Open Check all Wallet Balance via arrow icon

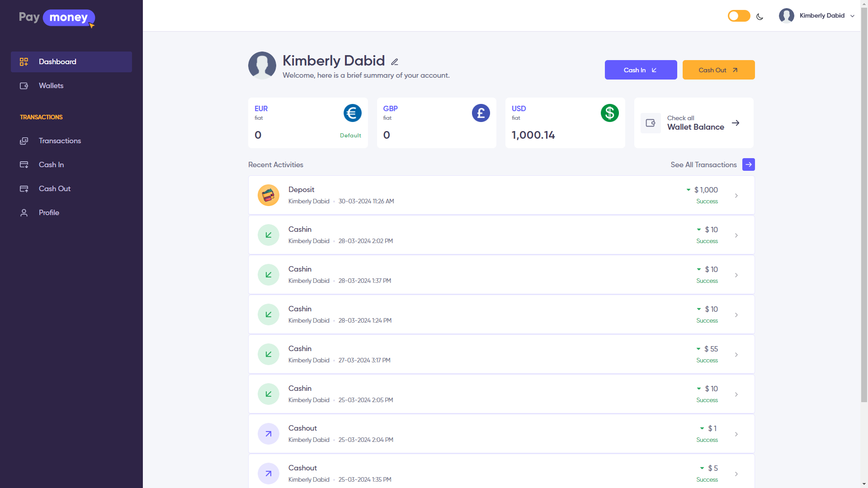click(x=736, y=123)
